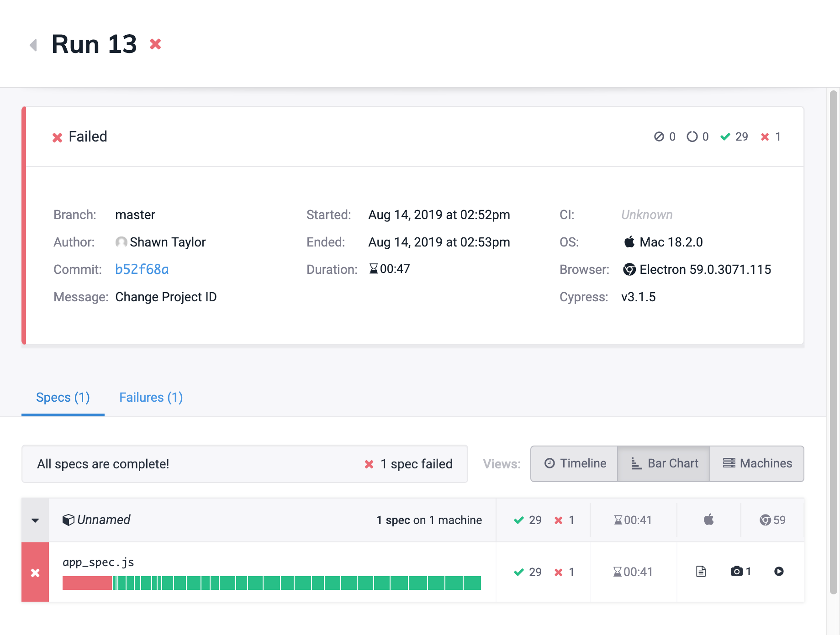Switch to Bar Chart view
Screen dimensions: 840x635
click(664, 463)
